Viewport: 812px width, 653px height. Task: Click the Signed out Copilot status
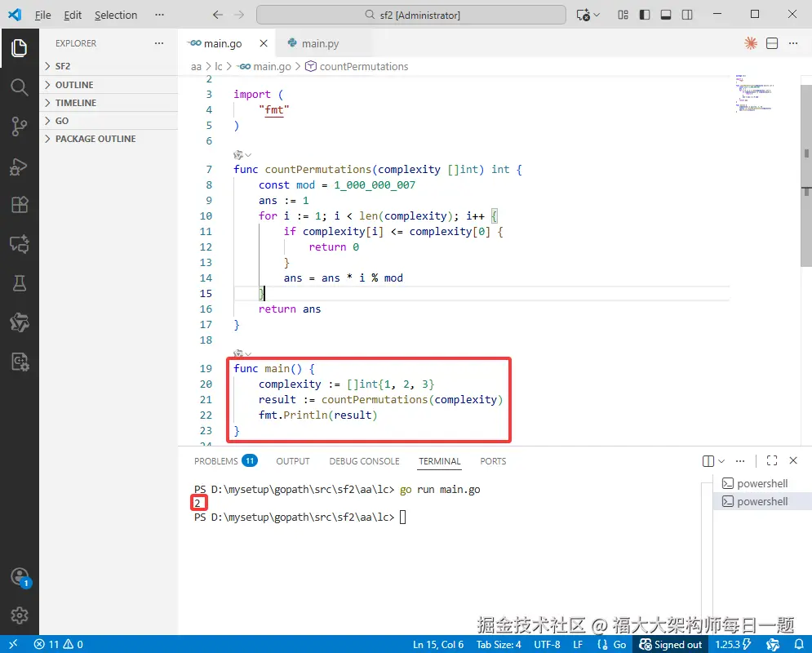point(671,644)
